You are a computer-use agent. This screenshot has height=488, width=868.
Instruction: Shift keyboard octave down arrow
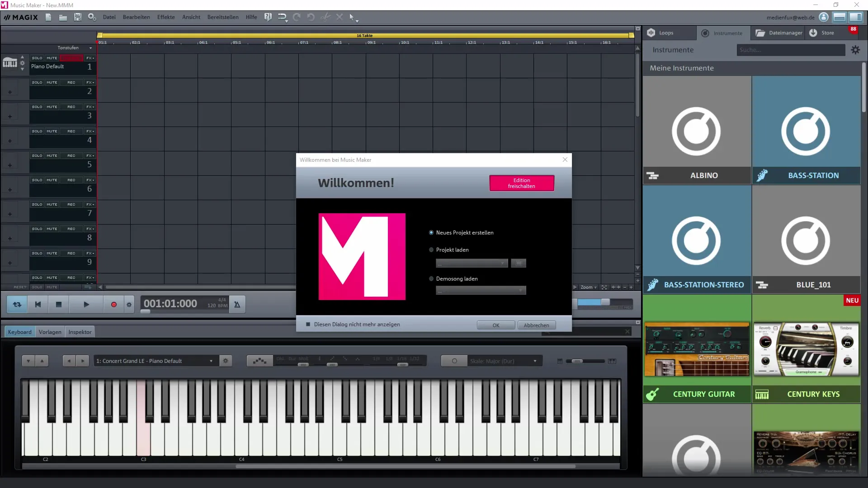(28, 361)
